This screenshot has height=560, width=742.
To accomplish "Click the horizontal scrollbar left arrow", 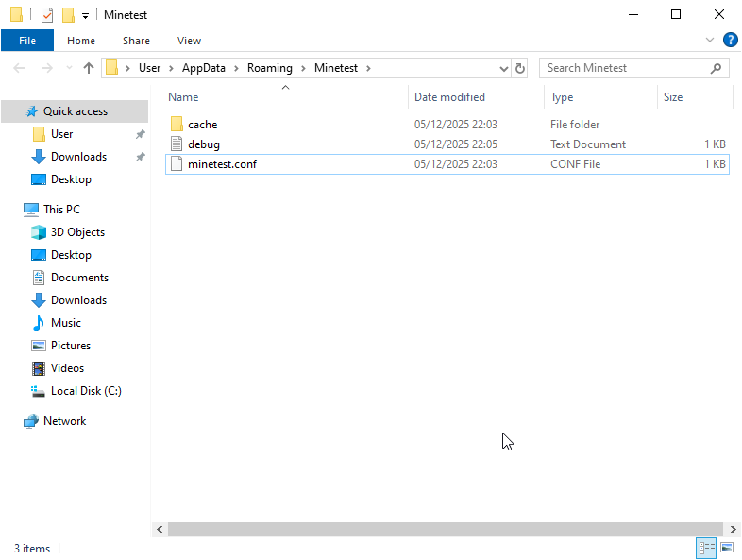I will pos(160,529).
